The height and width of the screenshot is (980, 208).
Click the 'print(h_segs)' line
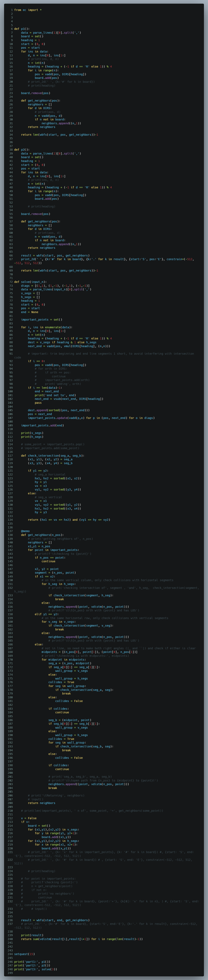pos(32,437)
